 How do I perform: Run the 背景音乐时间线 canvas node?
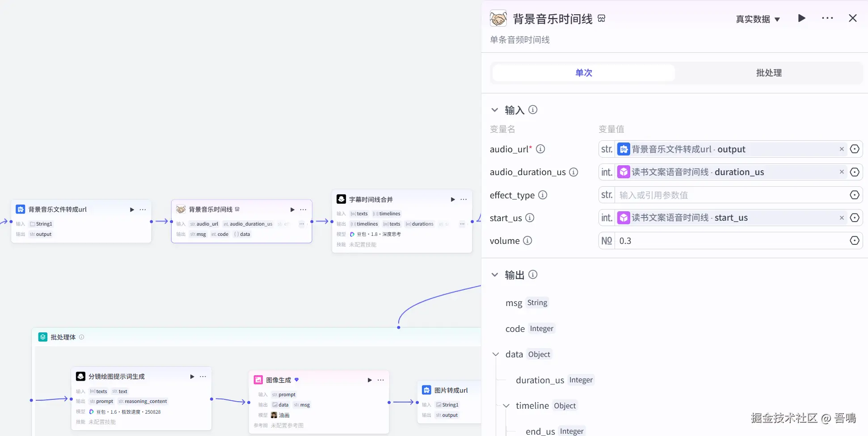point(292,210)
